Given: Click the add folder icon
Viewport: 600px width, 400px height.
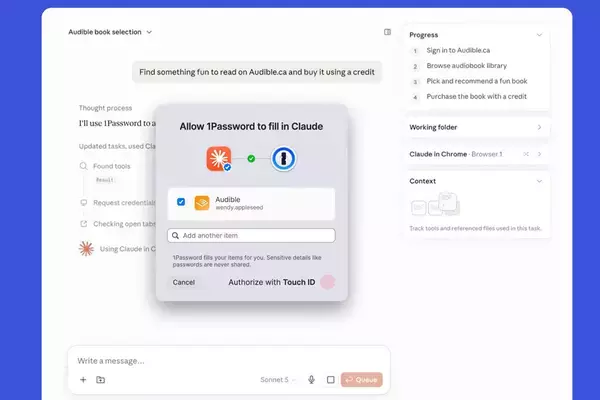Looking at the screenshot, I should [100, 380].
